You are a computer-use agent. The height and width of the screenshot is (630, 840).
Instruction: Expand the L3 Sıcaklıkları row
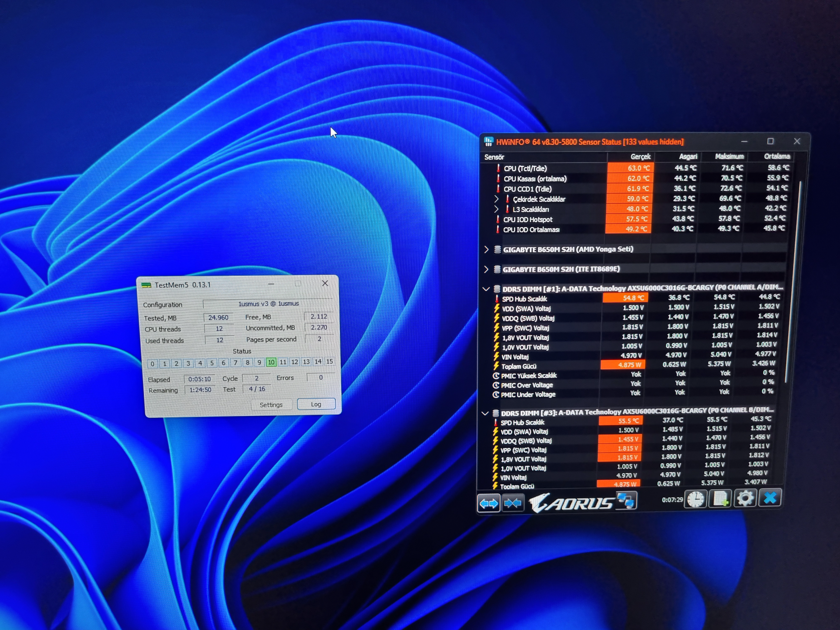pyautogui.click(x=496, y=209)
